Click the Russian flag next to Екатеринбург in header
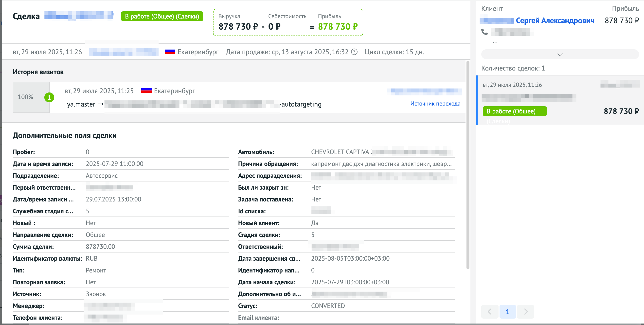The width and height of the screenshot is (644, 325). [170, 52]
